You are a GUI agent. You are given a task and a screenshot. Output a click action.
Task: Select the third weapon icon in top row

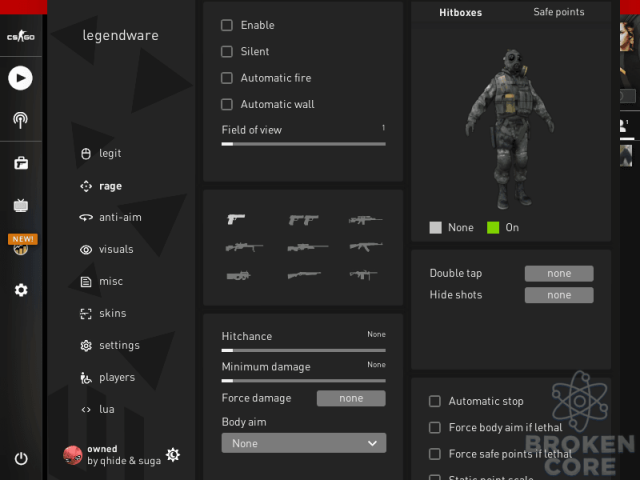coord(365,220)
